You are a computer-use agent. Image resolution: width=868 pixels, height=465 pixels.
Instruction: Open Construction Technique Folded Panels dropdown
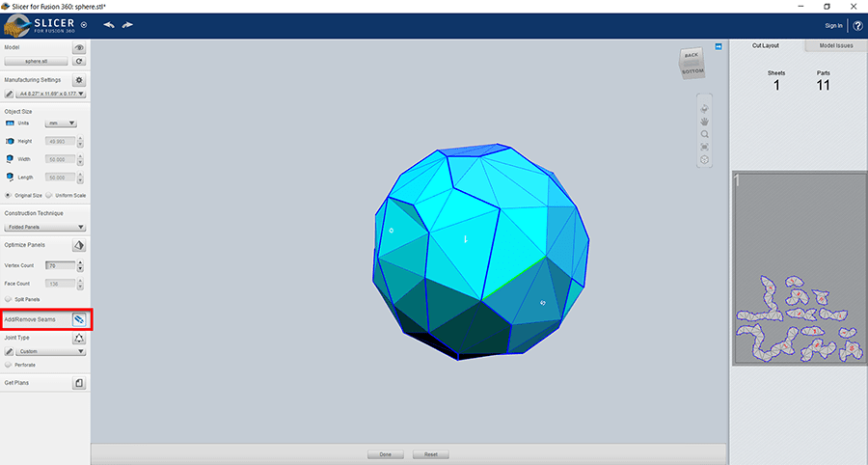(44, 228)
